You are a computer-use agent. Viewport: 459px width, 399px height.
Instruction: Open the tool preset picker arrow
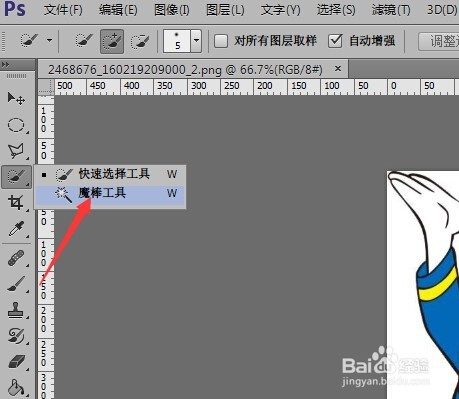[x=49, y=41]
